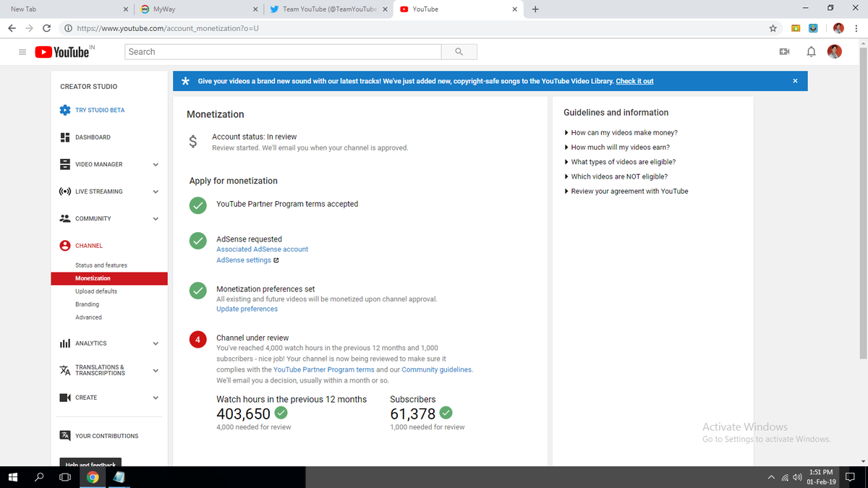Click the Community people icon
Screen dimensions: 868x488
point(64,218)
